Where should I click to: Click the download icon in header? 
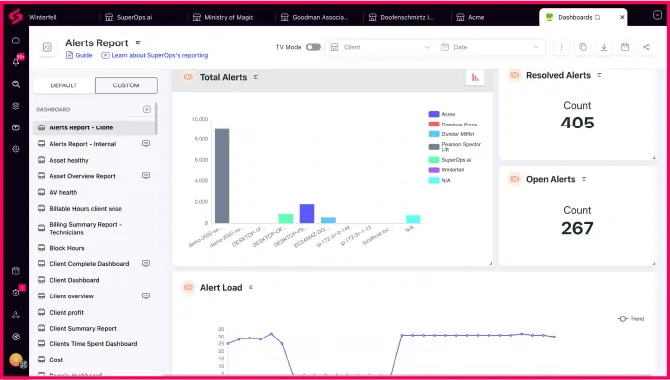tap(604, 47)
